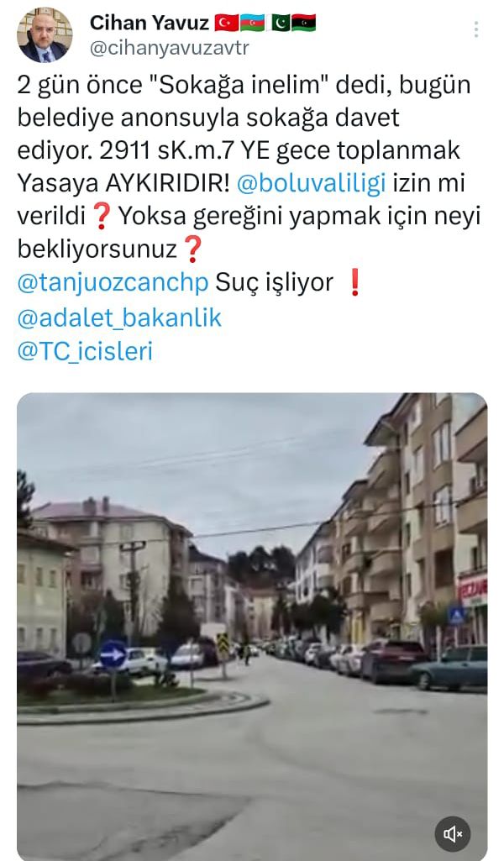Screen dimensions: 504x861
Task: Click the blue arrow roundabout sign in the video
Action: pos(113,654)
